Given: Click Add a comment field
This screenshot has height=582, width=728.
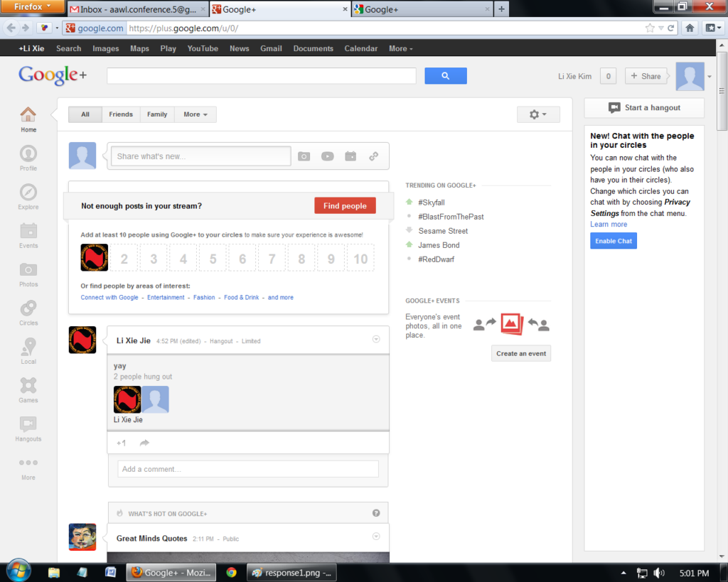Looking at the screenshot, I should [248, 469].
